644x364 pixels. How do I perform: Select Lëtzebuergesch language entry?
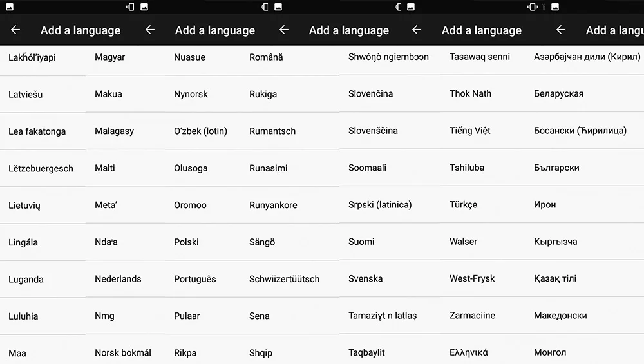coord(41,168)
